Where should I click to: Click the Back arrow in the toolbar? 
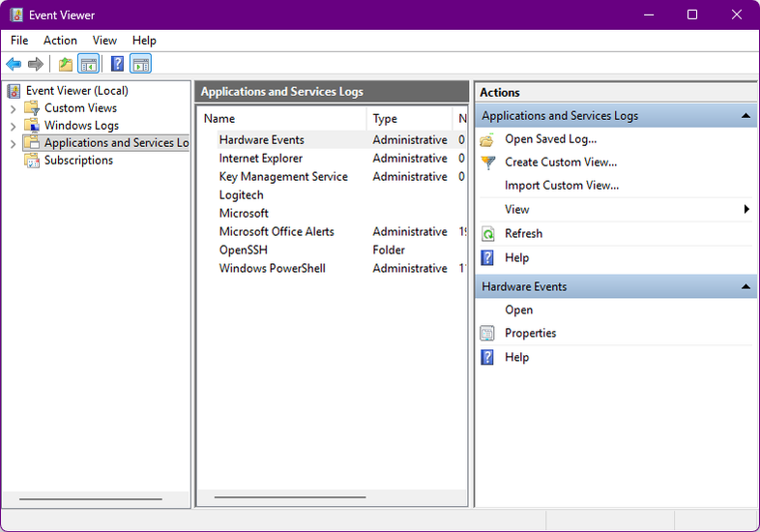click(x=14, y=64)
